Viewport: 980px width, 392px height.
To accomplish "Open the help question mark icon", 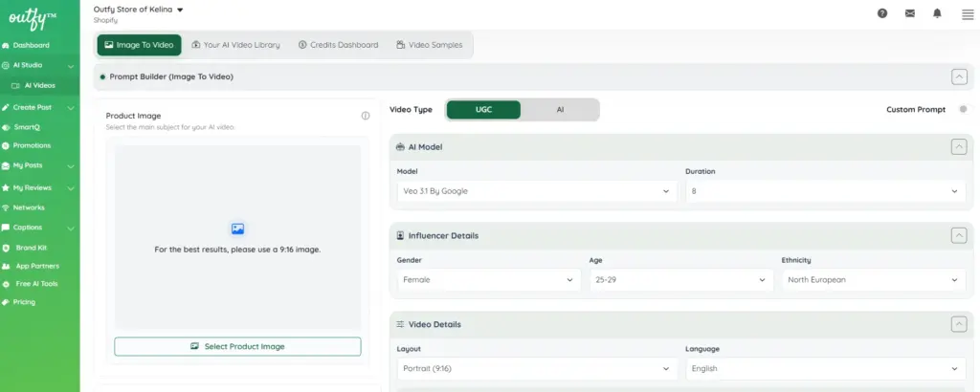I will (x=882, y=13).
